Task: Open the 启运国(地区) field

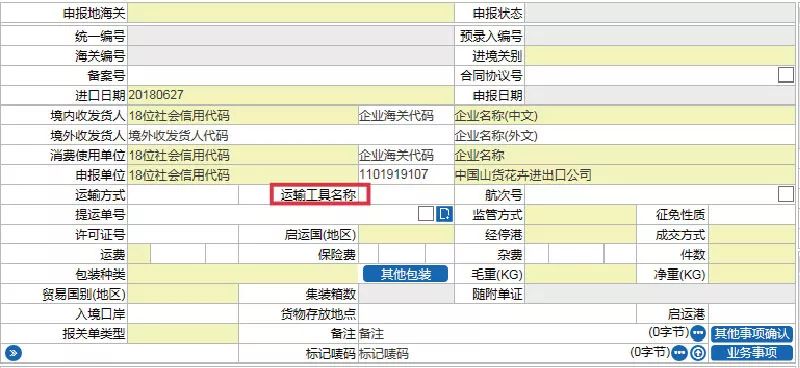Action: [x=406, y=234]
